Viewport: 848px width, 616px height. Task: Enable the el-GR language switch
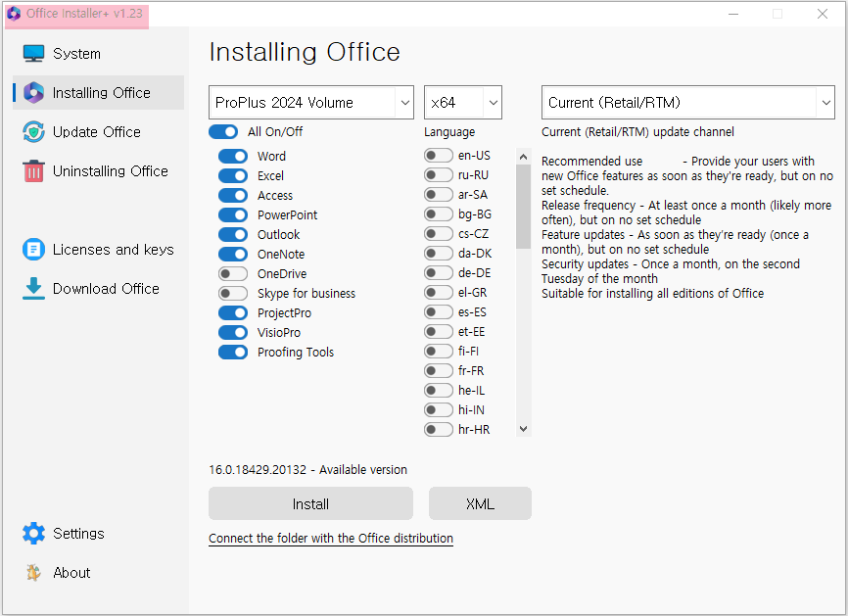coord(439,293)
